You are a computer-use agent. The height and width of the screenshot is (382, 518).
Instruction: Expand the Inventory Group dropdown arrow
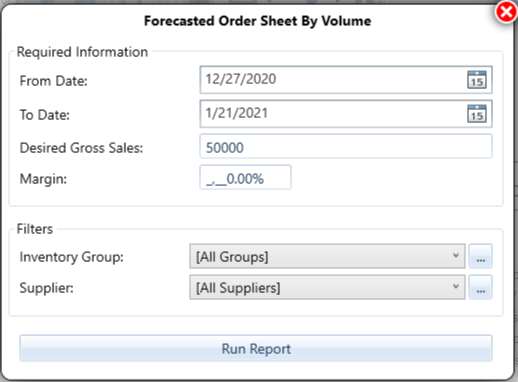[456, 256]
